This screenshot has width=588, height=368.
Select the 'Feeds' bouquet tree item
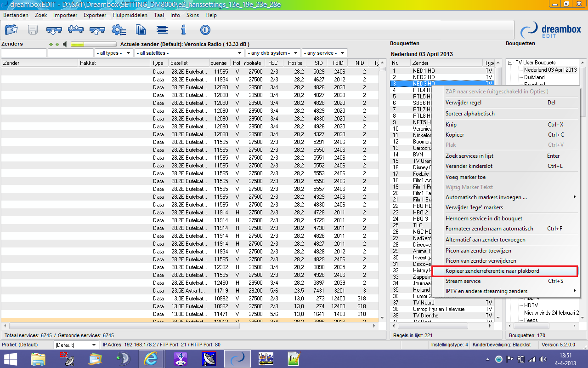531,320
